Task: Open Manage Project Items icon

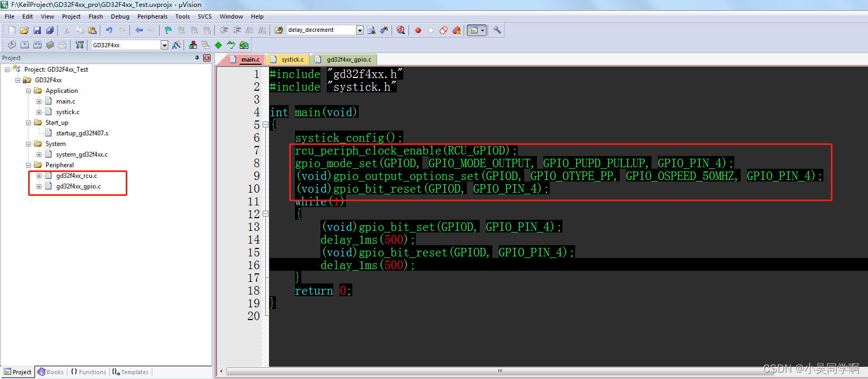Action: (x=193, y=45)
